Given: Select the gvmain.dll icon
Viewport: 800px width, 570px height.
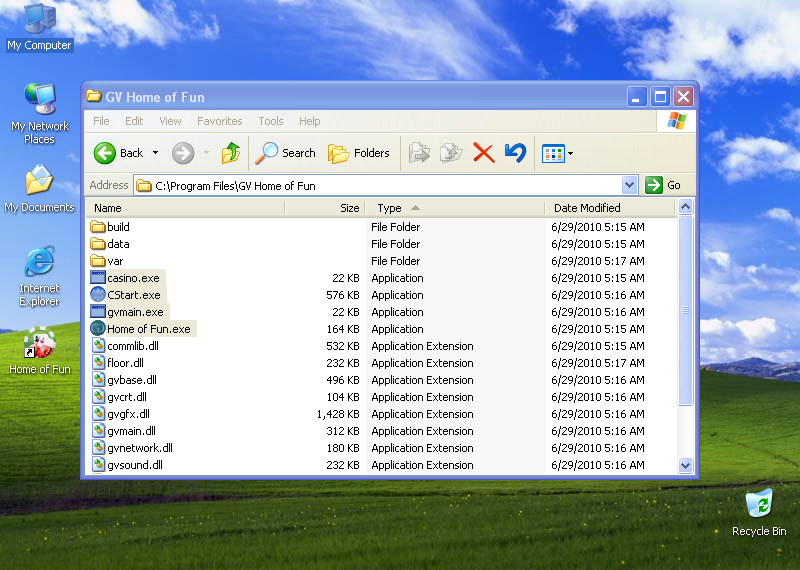Looking at the screenshot, I should [98, 431].
